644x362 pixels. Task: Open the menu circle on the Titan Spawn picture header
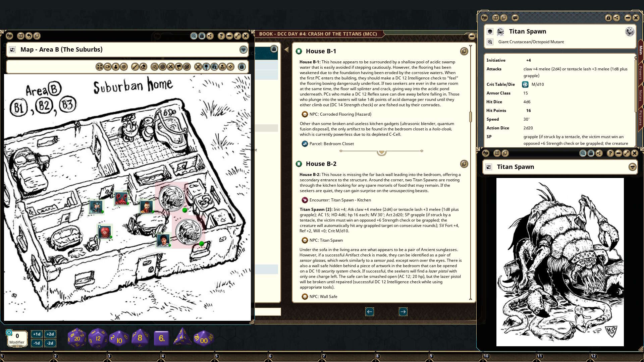[632, 167]
